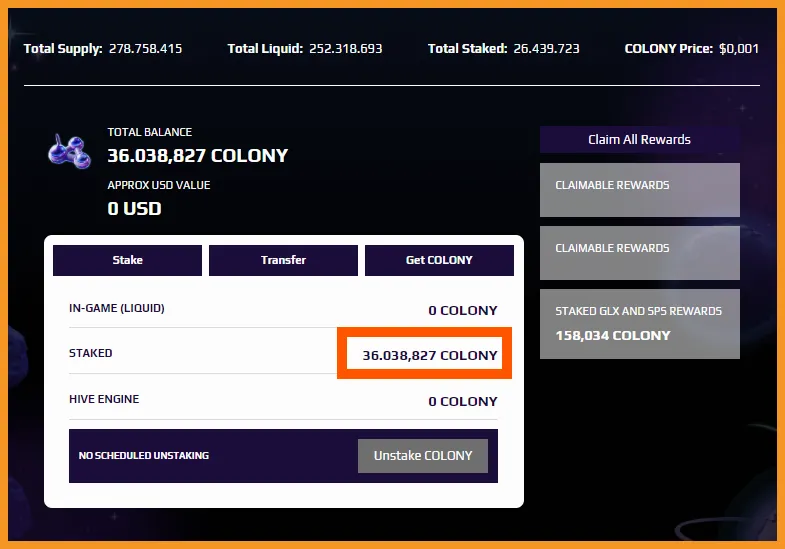Click the Unstake COLONY button
Image resolution: width=785 pixels, height=549 pixels.
[x=423, y=456]
